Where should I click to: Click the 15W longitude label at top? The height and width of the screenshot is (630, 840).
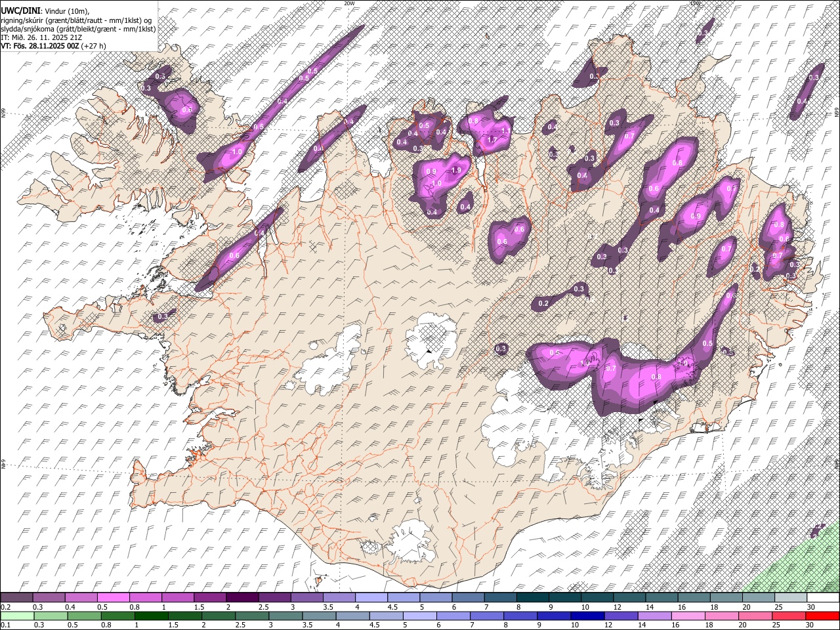696,3
